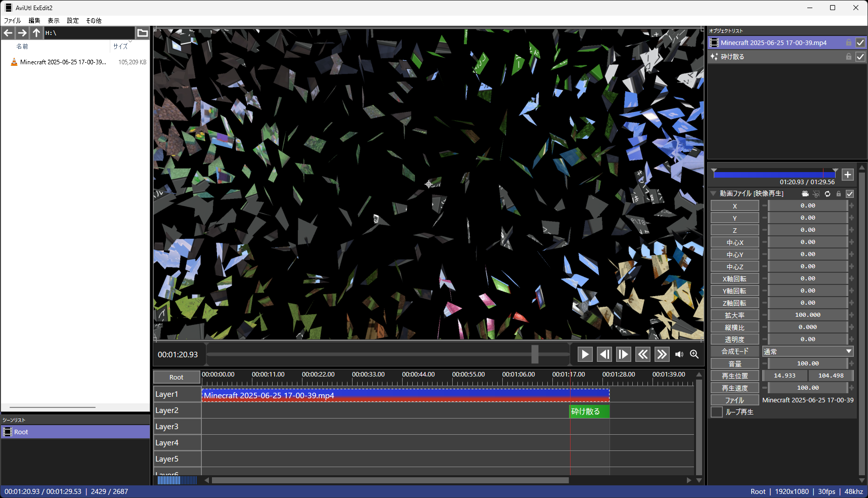Click the ファイル button to choose a video
Viewport: 868px width, 498px height.
click(x=734, y=400)
